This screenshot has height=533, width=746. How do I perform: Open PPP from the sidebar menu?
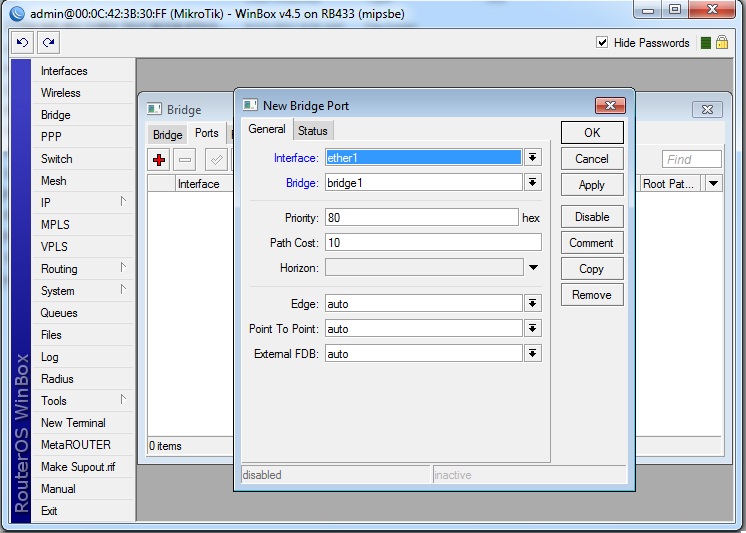point(83,137)
